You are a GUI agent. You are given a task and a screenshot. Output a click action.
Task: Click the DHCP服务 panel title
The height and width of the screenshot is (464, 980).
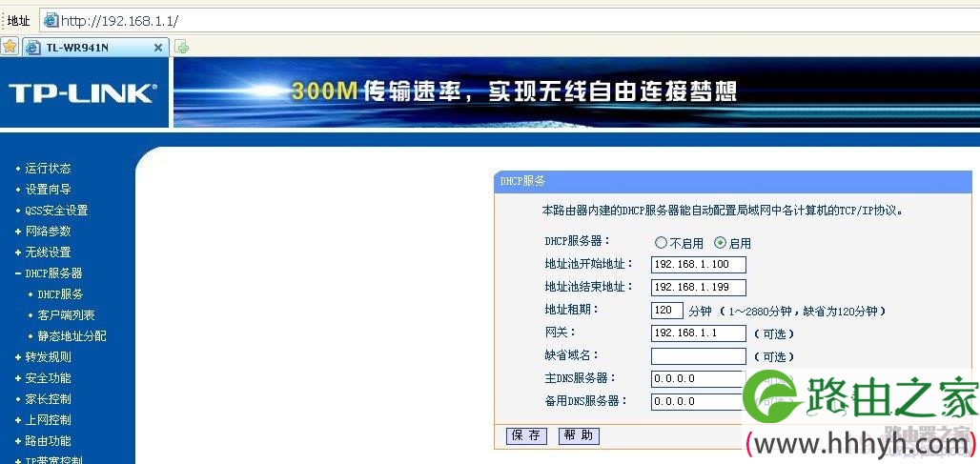point(523,181)
